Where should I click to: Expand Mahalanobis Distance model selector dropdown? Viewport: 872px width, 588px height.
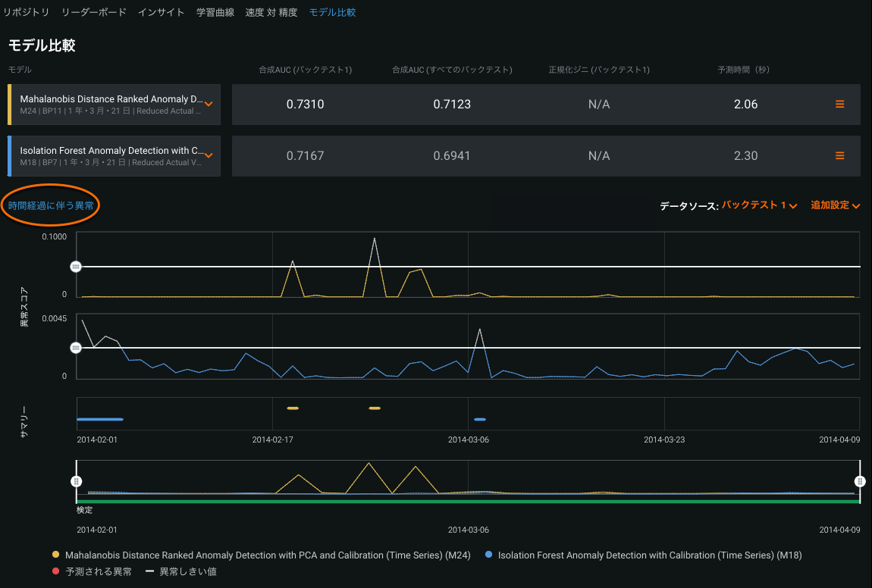[209, 105]
